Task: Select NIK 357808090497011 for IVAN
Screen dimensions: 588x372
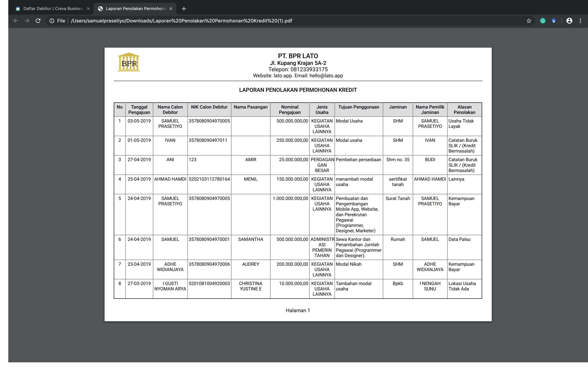Action: point(208,140)
